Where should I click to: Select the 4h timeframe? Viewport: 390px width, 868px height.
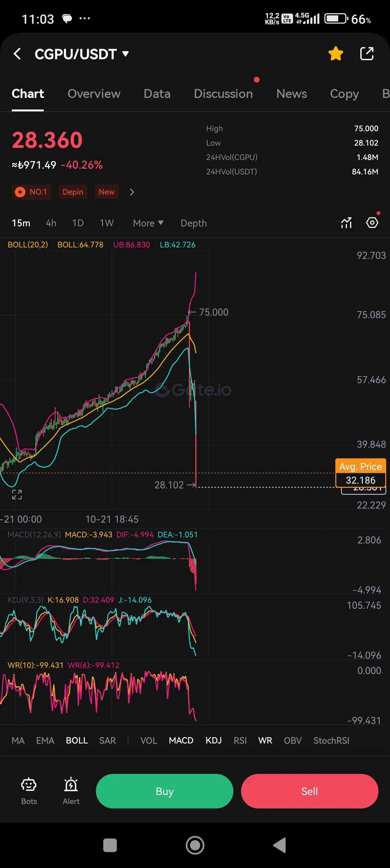pyautogui.click(x=51, y=223)
